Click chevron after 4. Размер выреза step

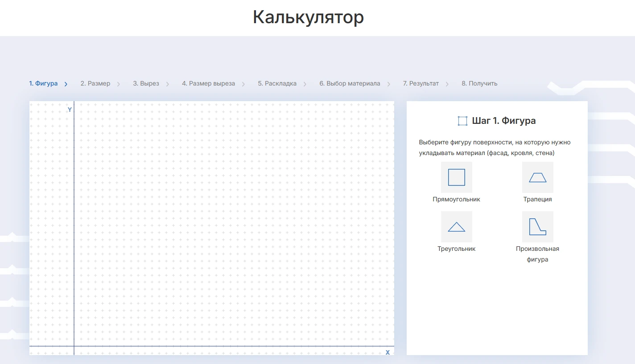coord(243,84)
